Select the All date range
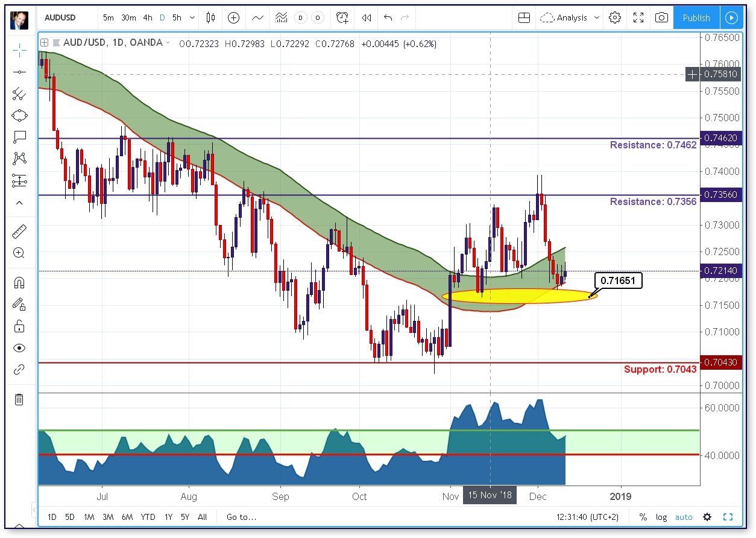 coord(203,517)
